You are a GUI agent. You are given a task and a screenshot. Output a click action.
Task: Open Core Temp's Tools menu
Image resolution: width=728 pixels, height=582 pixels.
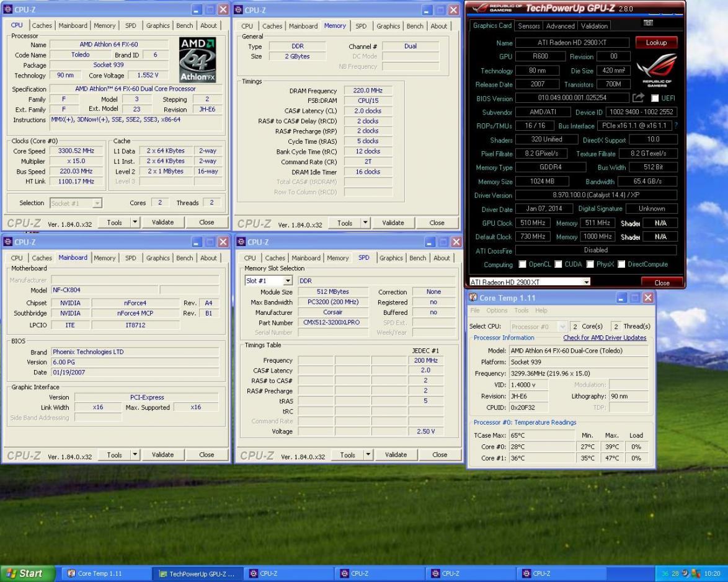[x=521, y=310]
